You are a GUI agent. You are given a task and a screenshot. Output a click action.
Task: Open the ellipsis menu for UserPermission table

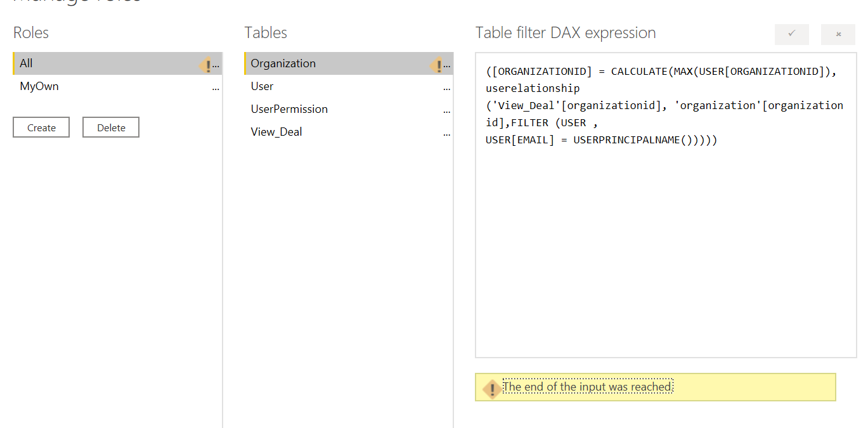tap(447, 112)
